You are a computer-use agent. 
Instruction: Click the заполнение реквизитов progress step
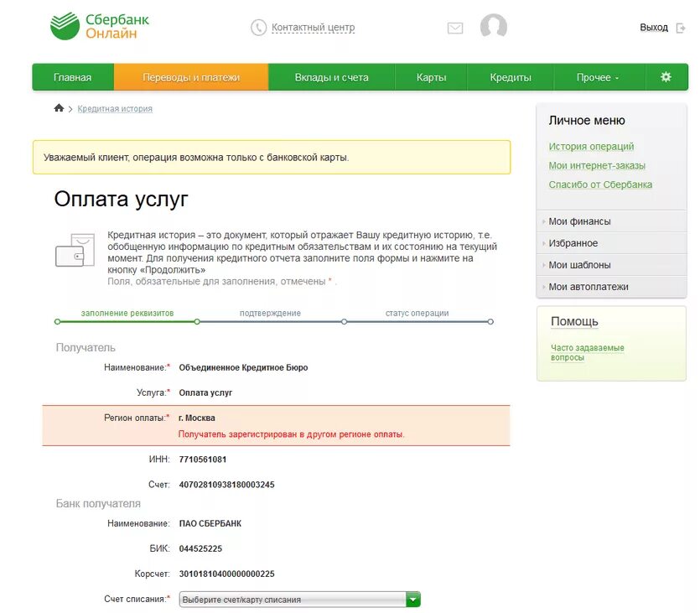click(x=127, y=314)
